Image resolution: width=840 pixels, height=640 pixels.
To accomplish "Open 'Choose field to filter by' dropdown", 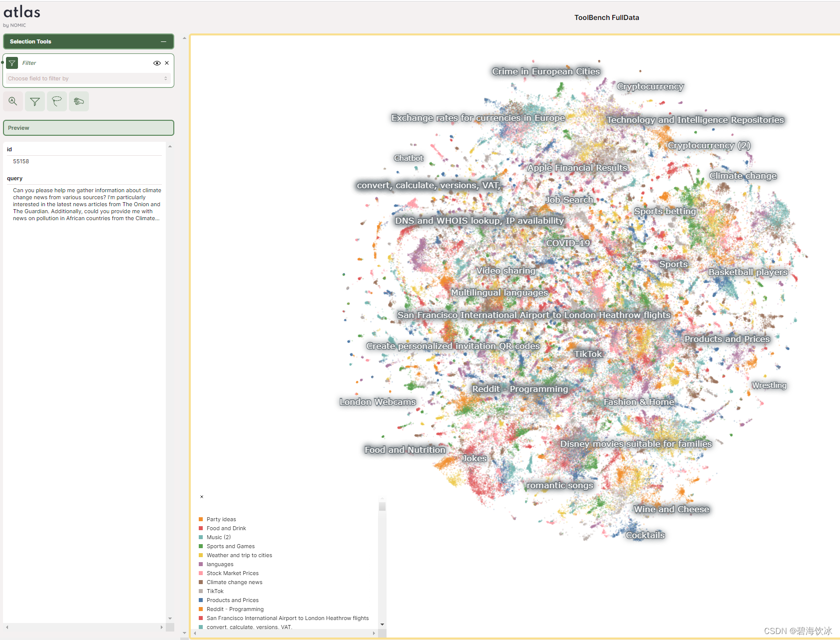I will 88,78.
